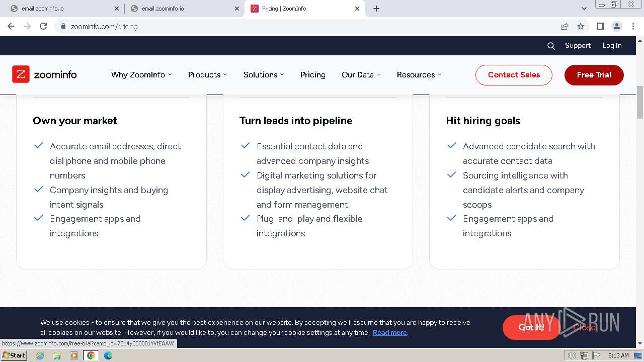Select the Pricing | ZoomInfo tab

(x=304, y=9)
